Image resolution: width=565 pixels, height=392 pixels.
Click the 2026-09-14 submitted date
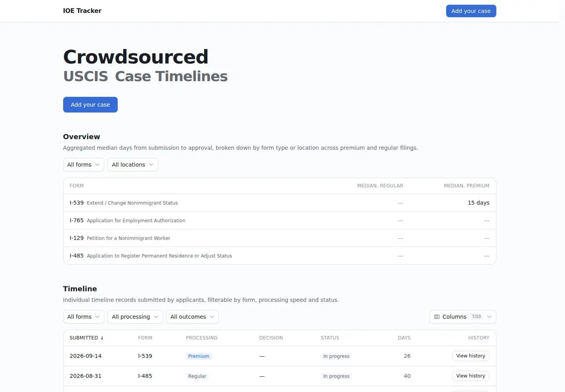(x=86, y=356)
